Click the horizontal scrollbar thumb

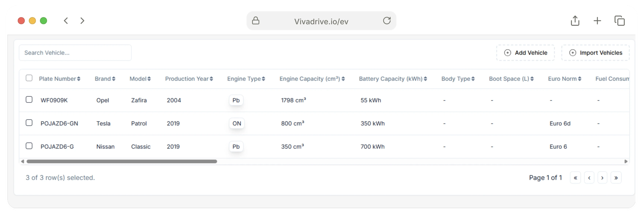tap(122, 161)
